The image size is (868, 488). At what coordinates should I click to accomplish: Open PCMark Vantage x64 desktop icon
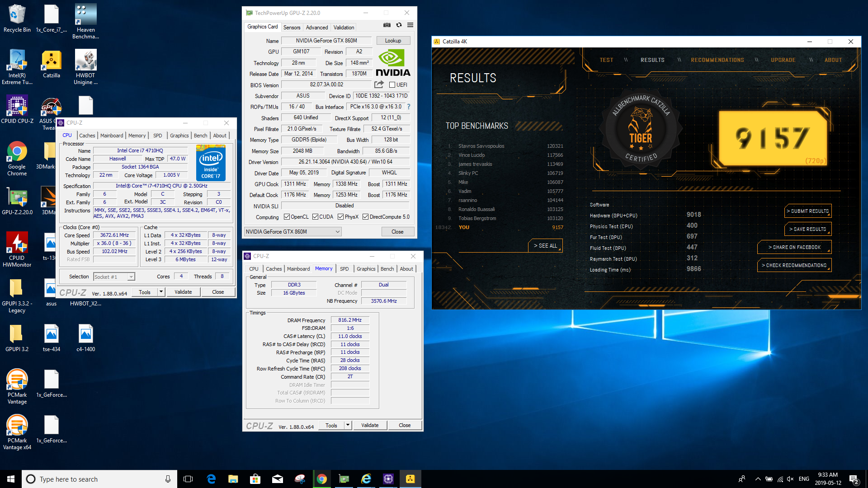[x=17, y=432]
